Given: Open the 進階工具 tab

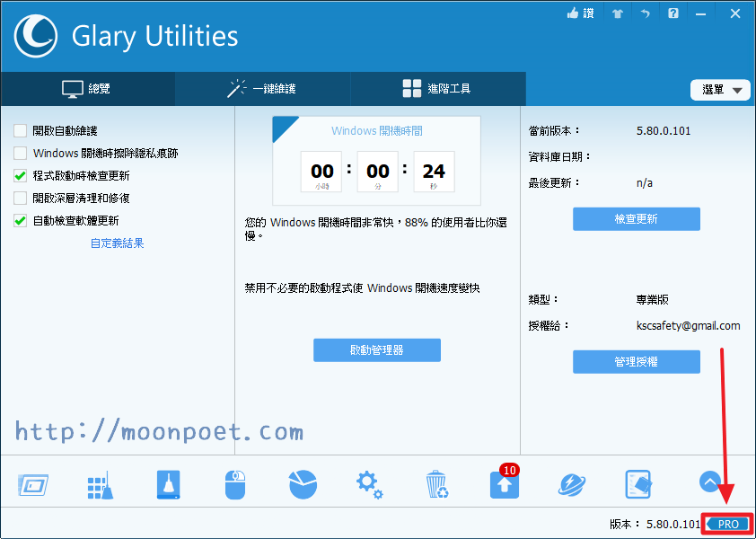Looking at the screenshot, I should [437, 89].
